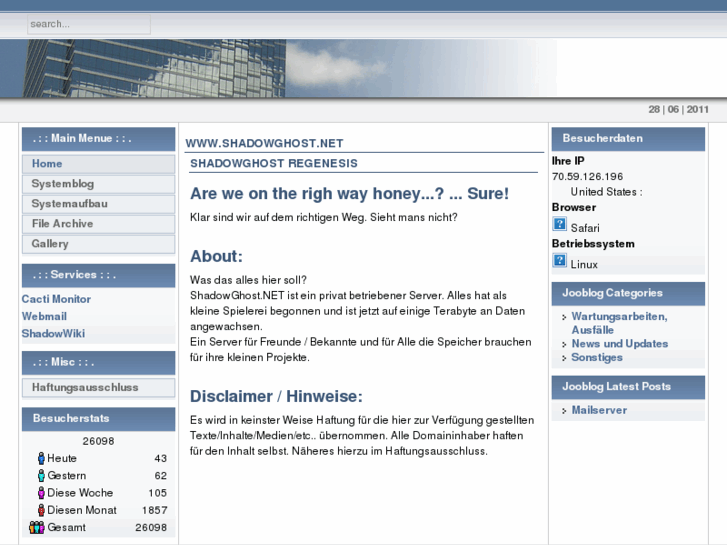Click the SHADOWGHOST REGENESIS article title
This screenshot has width=727, height=545.
274,163
